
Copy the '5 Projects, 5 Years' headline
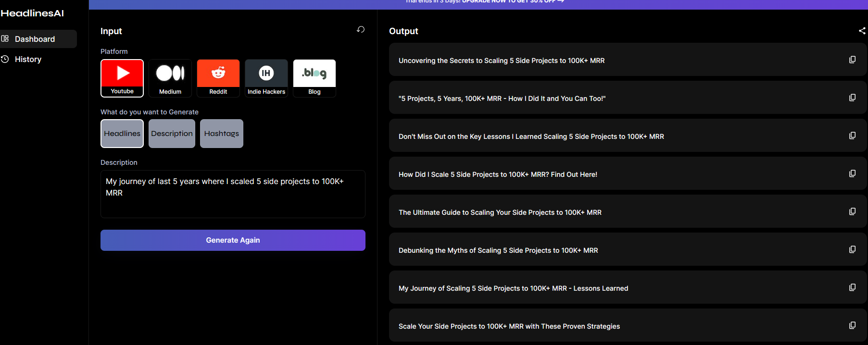tap(852, 98)
